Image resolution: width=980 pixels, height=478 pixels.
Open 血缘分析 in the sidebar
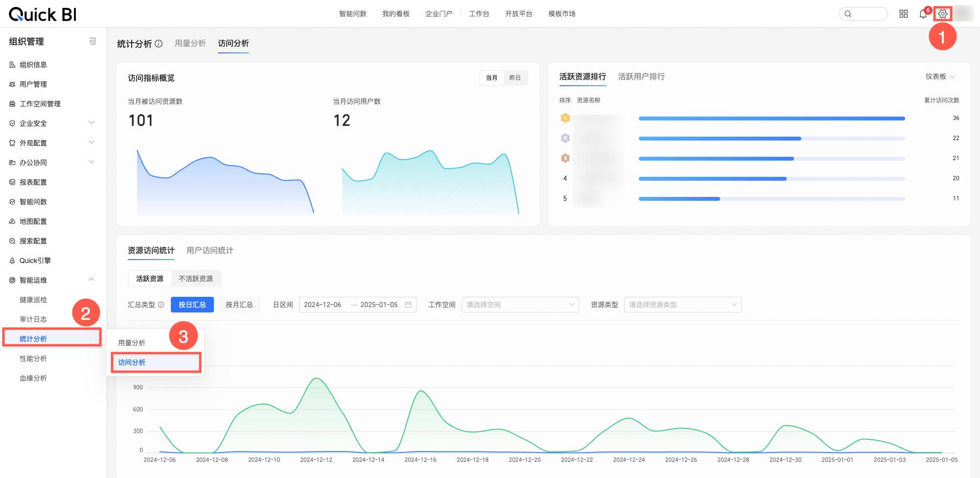33,378
